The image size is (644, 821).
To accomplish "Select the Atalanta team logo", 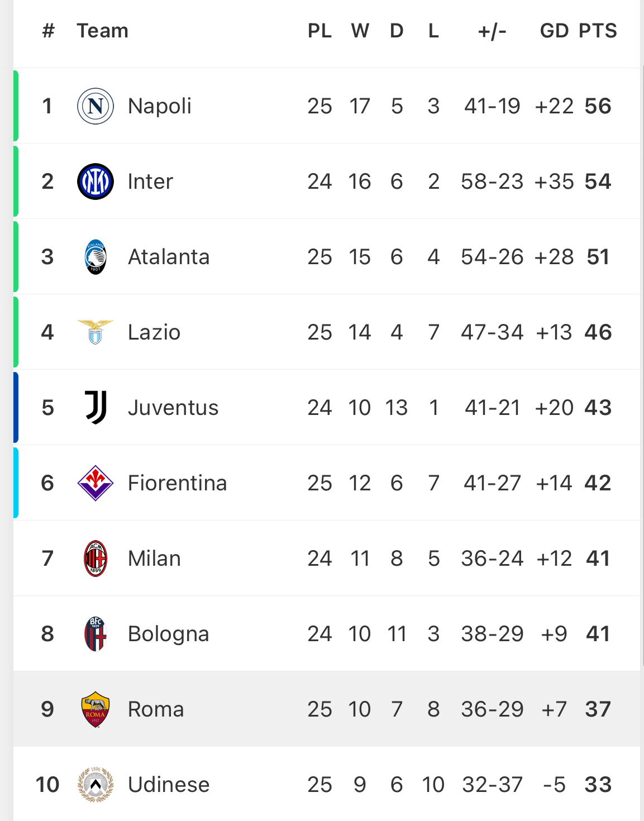I will click(x=96, y=257).
